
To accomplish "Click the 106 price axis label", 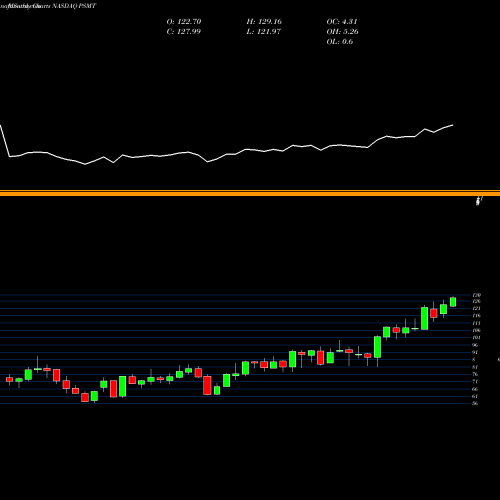I will click(x=476, y=330).
